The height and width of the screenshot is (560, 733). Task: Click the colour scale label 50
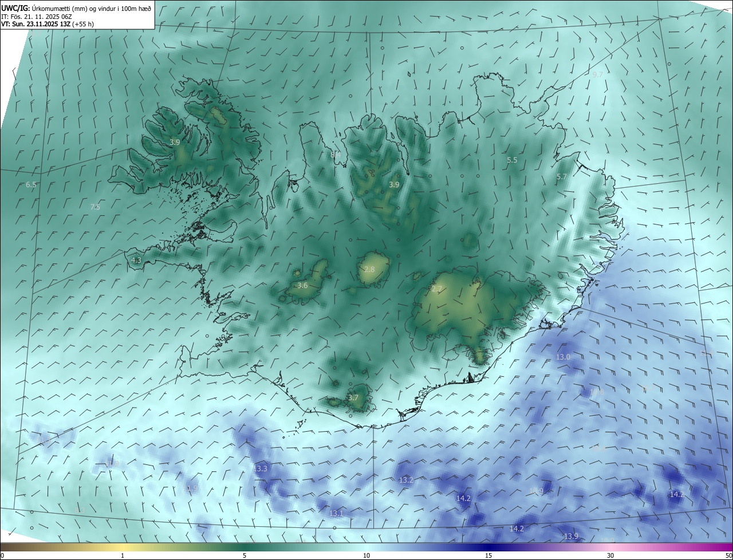tap(728, 555)
